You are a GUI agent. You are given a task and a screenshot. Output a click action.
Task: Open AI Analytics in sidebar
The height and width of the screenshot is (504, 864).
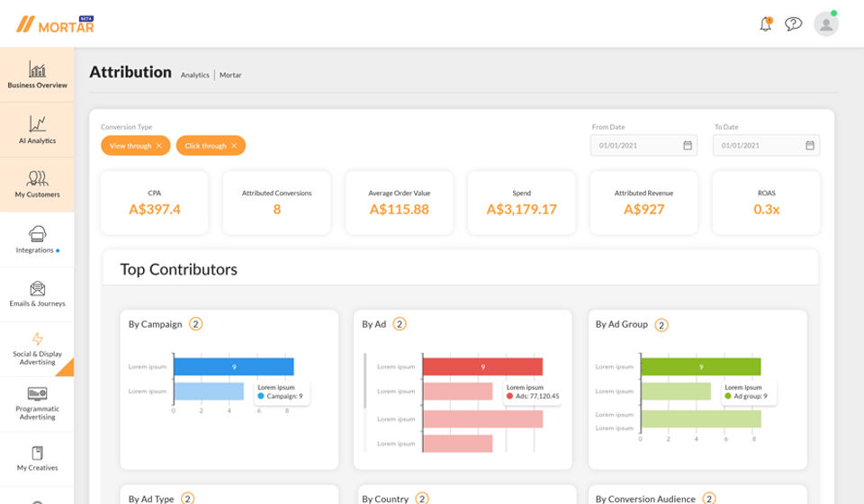tap(37, 130)
